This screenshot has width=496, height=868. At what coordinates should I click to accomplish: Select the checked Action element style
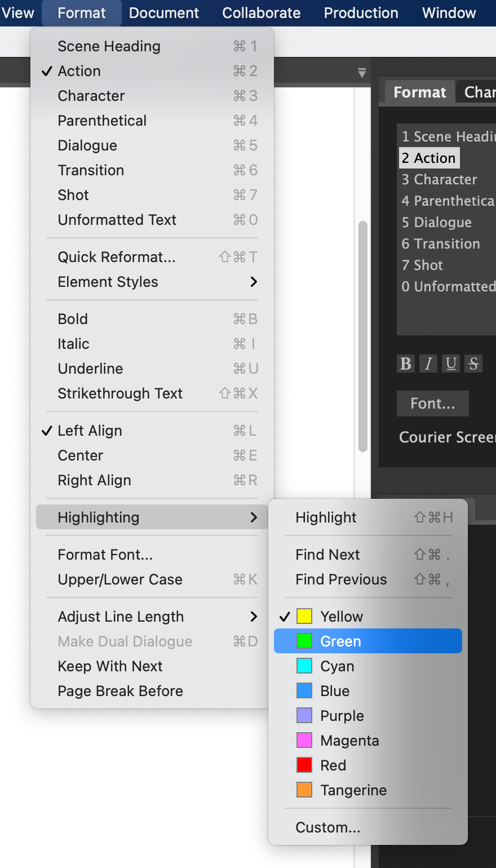[429, 158]
